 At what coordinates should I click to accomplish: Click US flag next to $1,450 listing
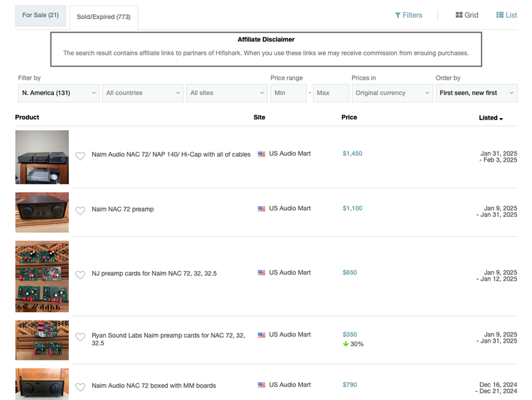[261, 154]
